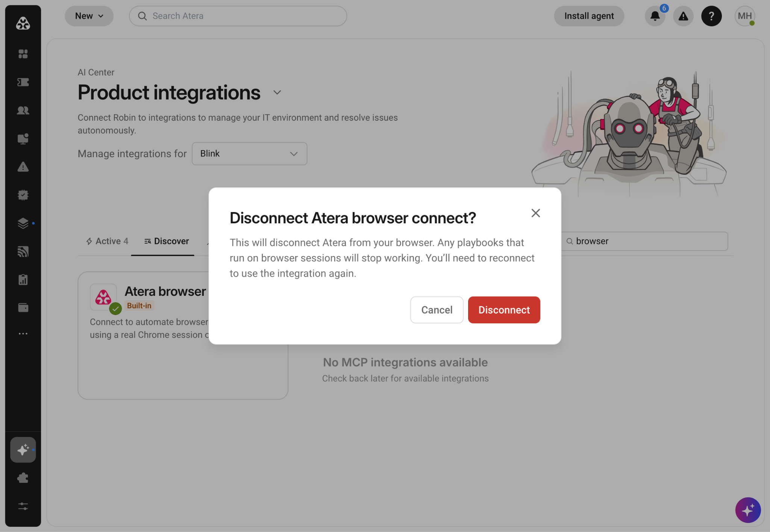Open the devices monitor icon in sidebar
This screenshot has width=770, height=532.
point(23,139)
